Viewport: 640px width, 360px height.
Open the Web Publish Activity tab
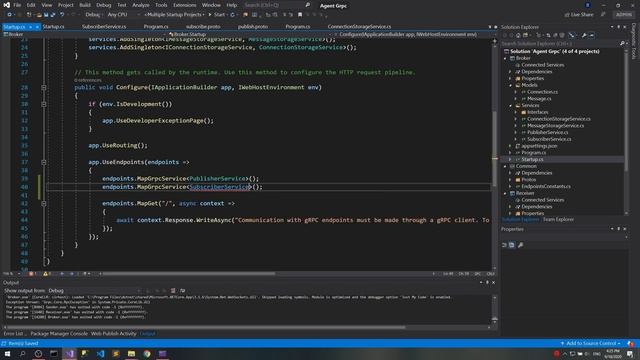point(113,334)
